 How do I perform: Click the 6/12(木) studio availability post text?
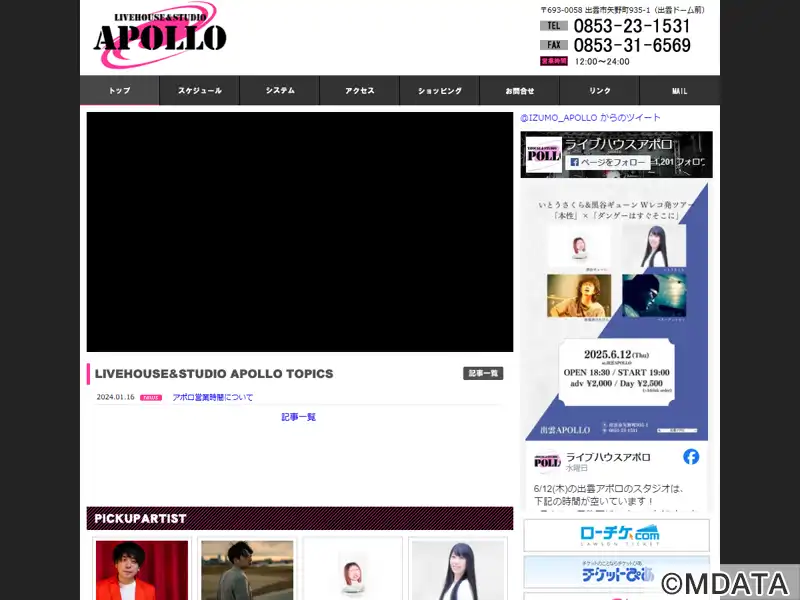click(x=609, y=495)
